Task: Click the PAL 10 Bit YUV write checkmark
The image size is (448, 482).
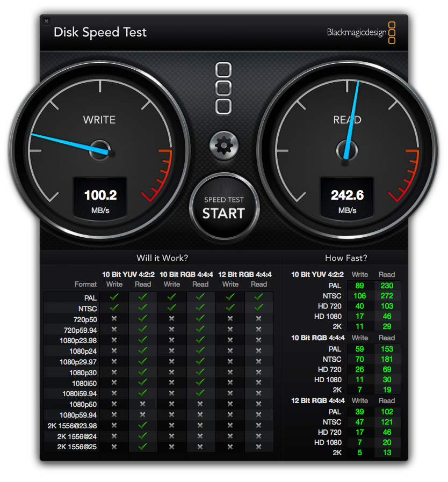Action: coord(114,297)
